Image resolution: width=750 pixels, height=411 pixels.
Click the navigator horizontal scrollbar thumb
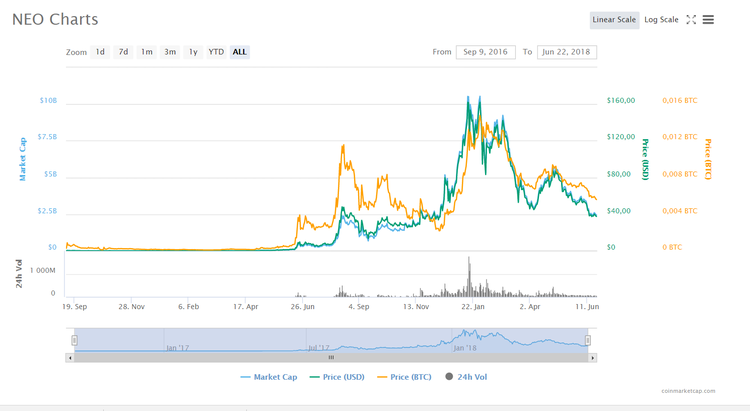click(x=331, y=357)
